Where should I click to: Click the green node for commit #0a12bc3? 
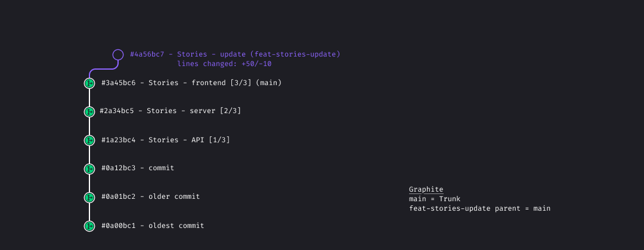click(89, 169)
